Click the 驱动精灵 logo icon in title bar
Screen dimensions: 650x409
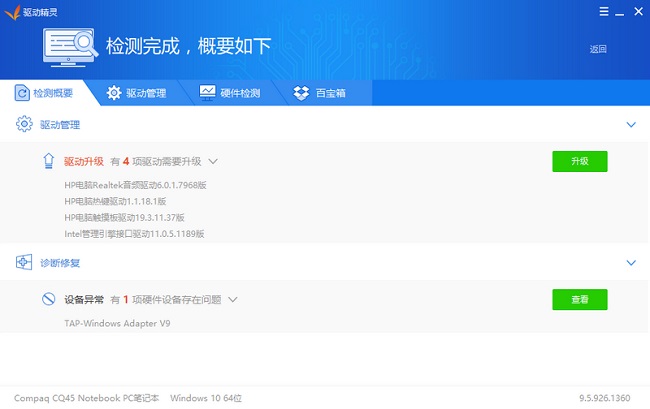coord(11,11)
